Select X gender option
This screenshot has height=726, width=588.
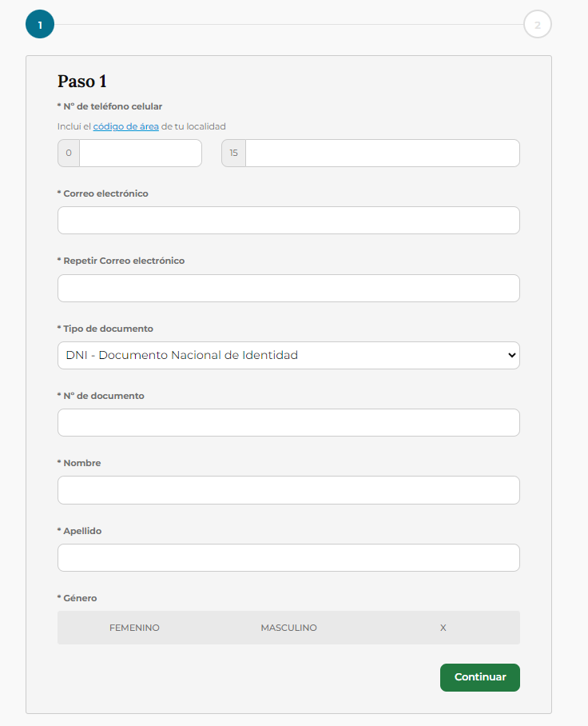pos(443,628)
